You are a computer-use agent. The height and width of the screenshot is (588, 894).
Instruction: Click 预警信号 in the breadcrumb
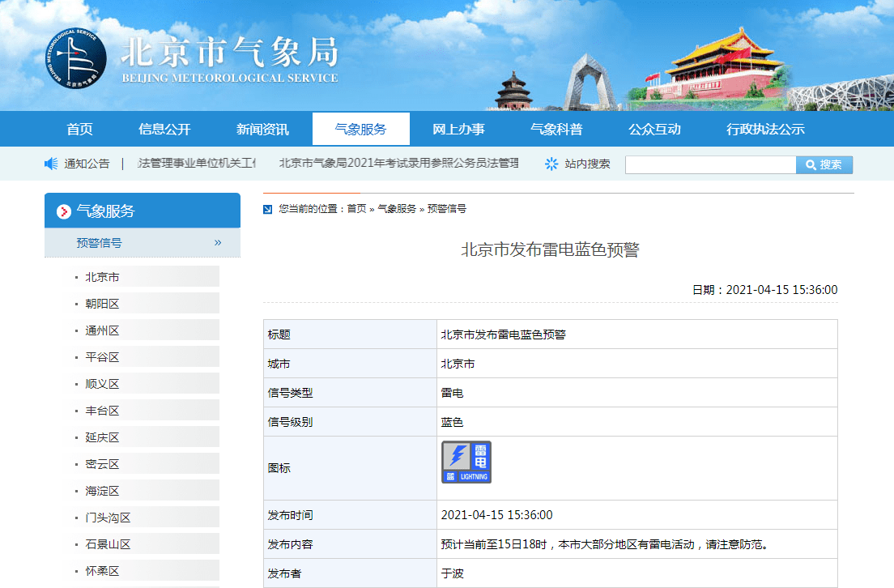446,209
